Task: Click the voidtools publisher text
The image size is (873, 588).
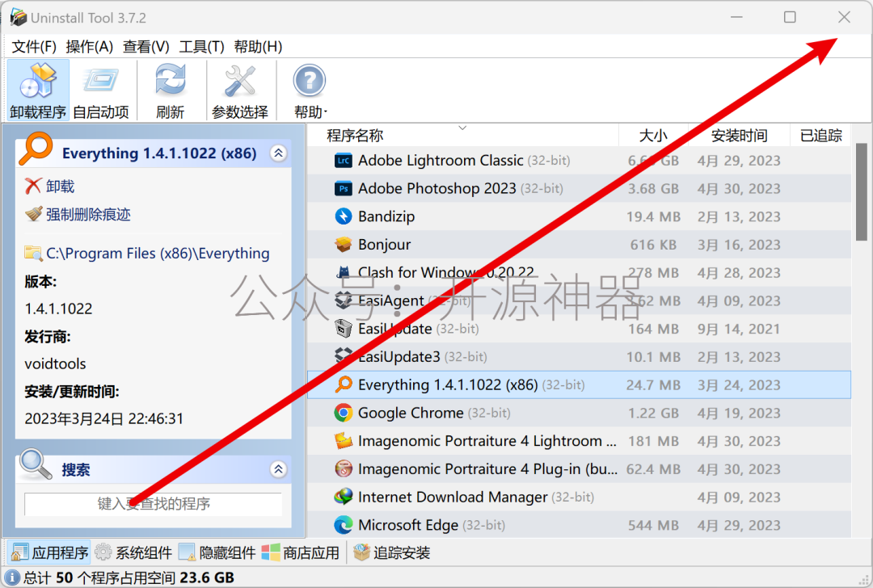Action: point(55,363)
